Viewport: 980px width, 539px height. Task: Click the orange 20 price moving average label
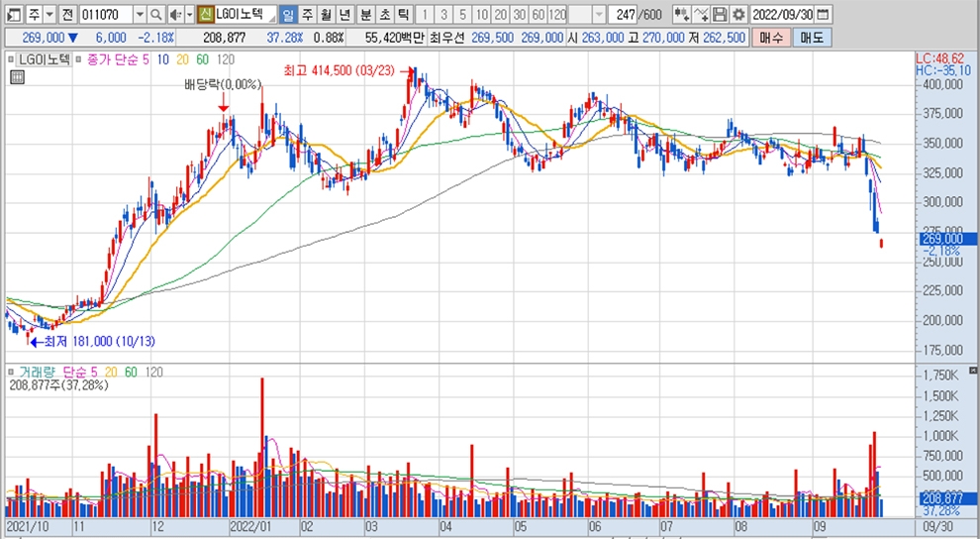pos(182,60)
